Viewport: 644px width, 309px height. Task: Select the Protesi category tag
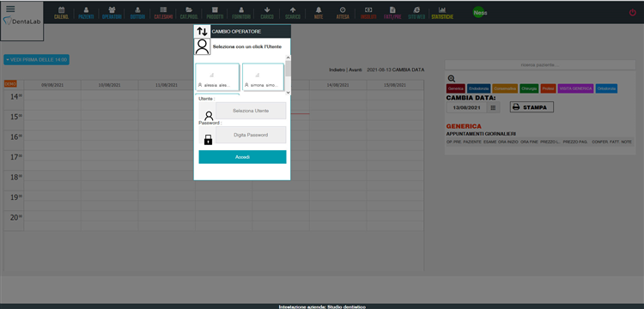click(549, 88)
